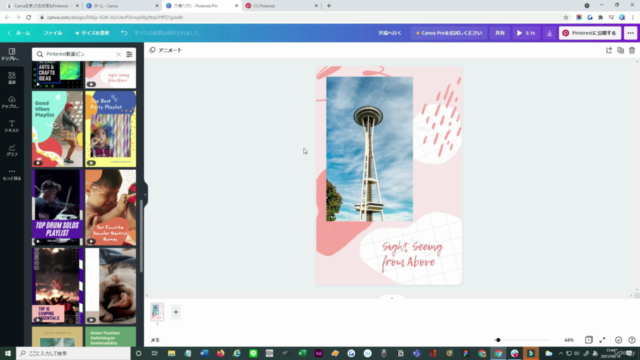This screenshot has width=640, height=360.
Task: Collapse the page strip with chevron
Action: click(x=392, y=298)
